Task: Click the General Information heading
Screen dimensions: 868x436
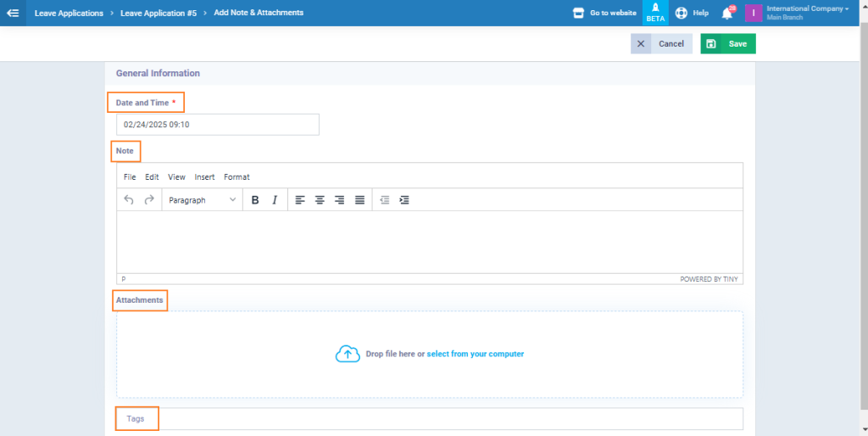Action: pyautogui.click(x=158, y=73)
